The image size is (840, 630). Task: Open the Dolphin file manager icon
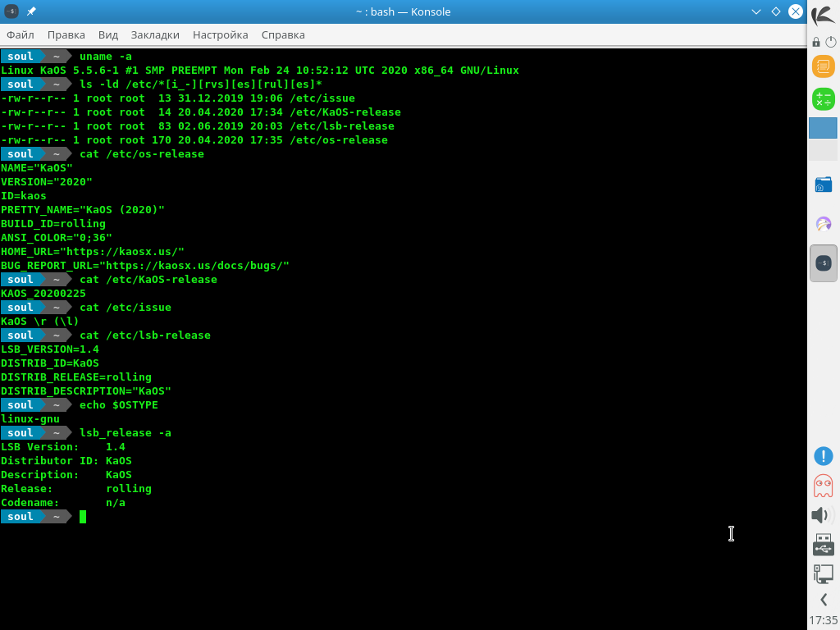point(824,185)
